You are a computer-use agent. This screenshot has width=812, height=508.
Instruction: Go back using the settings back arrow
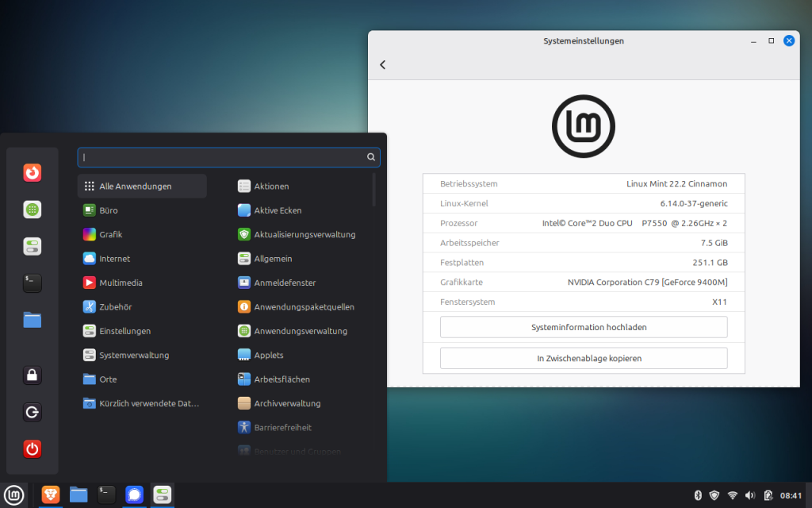pyautogui.click(x=383, y=65)
